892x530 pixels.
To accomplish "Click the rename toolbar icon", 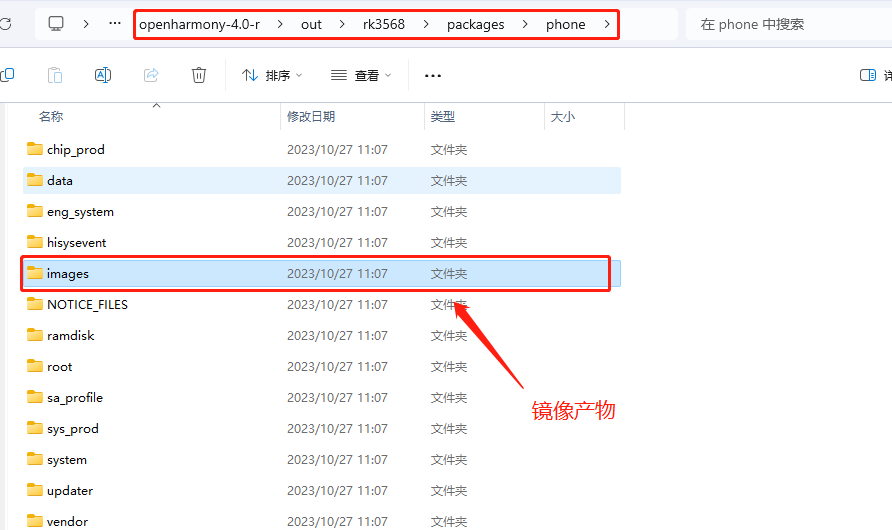I will pos(102,75).
